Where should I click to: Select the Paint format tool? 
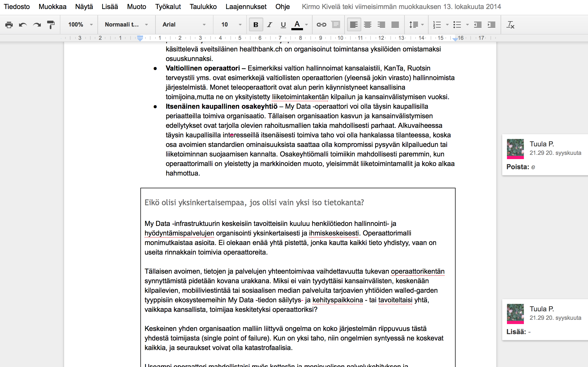(x=51, y=25)
